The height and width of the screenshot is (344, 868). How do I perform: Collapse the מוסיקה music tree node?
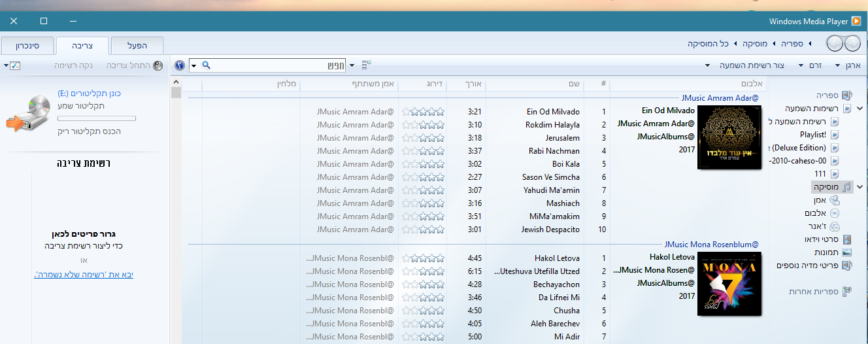pos(860,187)
